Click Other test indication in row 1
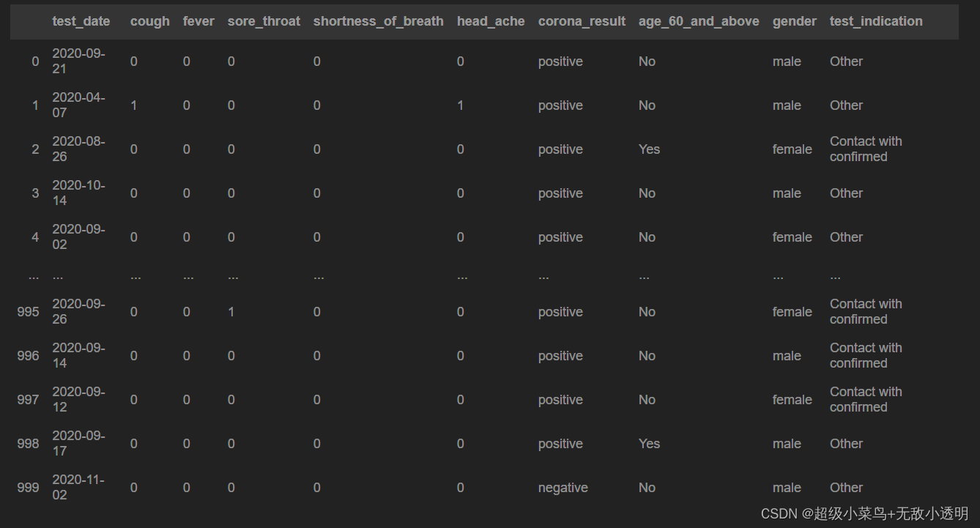 [847, 105]
